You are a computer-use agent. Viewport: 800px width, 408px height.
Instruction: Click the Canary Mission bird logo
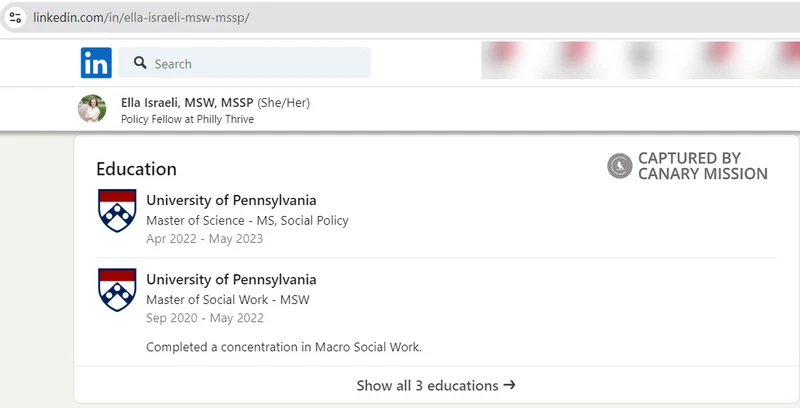point(619,166)
